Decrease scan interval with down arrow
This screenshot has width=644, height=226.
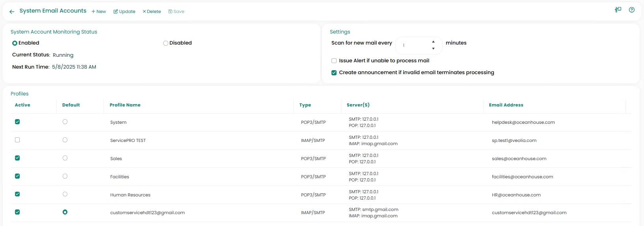[x=433, y=49]
